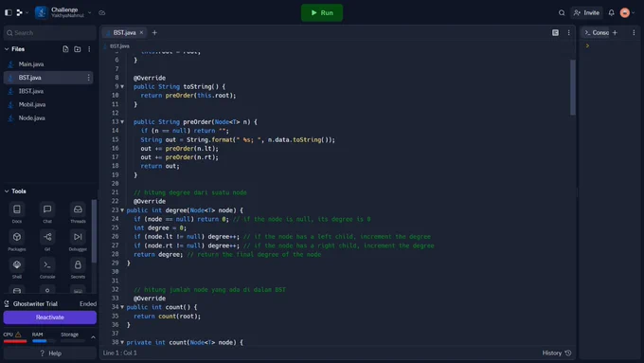Fold the count method at line 34
Image resolution: width=644 pixels, height=363 pixels.
point(122,307)
